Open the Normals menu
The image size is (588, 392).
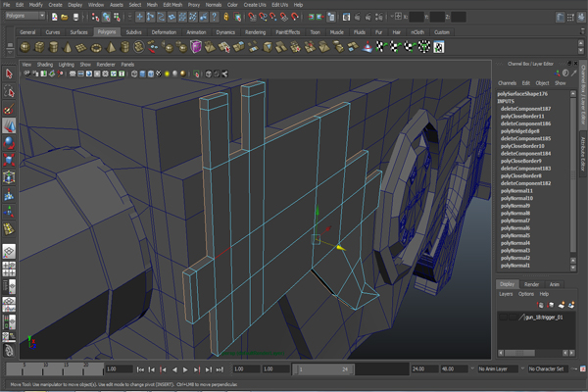(x=214, y=5)
